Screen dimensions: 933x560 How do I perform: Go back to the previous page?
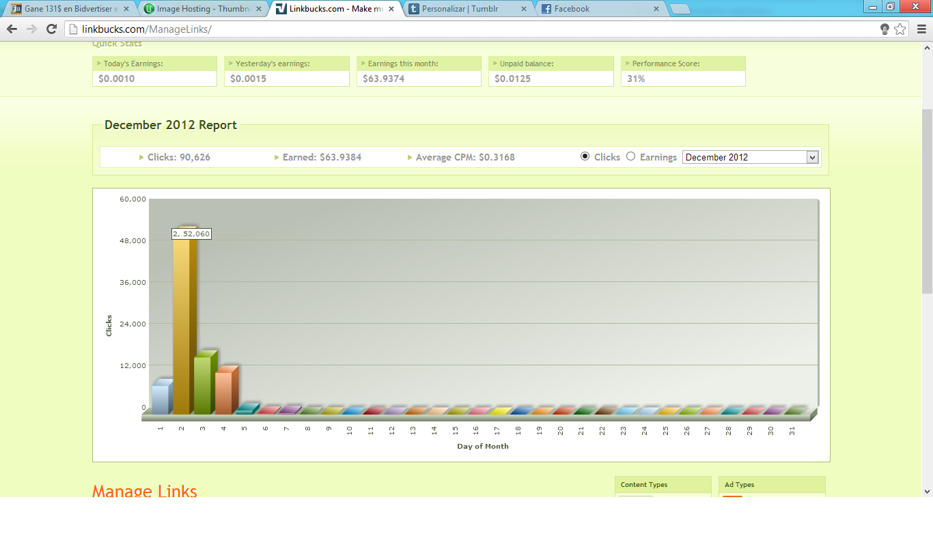pyautogui.click(x=12, y=29)
